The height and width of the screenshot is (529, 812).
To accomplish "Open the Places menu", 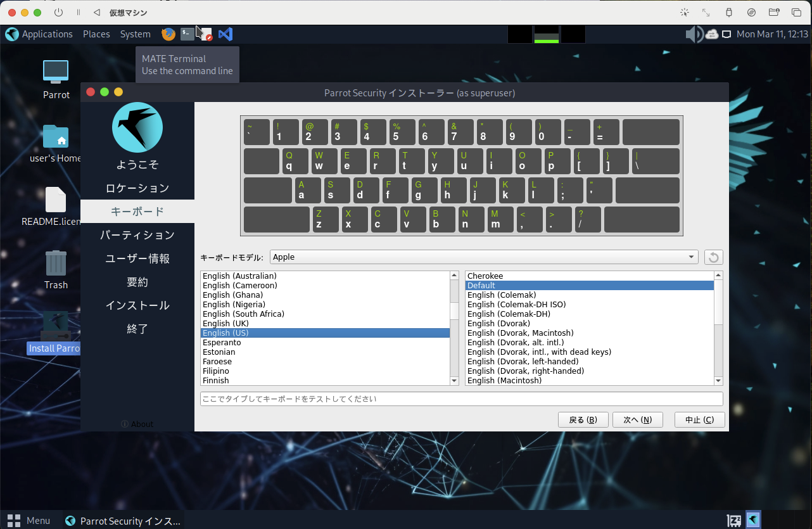I will (x=96, y=34).
